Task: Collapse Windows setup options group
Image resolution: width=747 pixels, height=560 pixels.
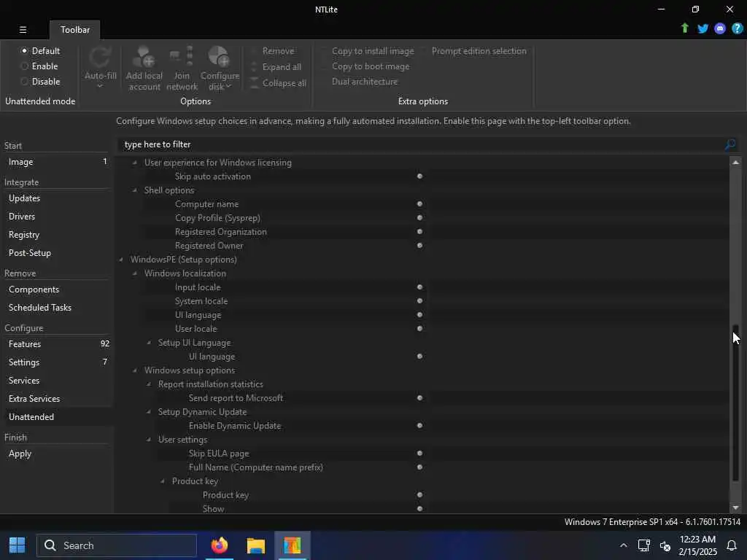Action: [x=135, y=370]
